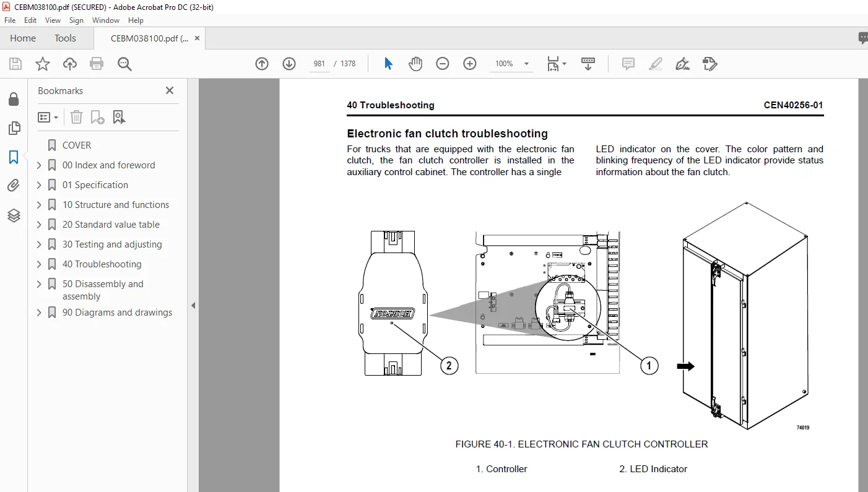The image size is (868, 492).
Task: Open security lock panel
Action: tap(14, 99)
